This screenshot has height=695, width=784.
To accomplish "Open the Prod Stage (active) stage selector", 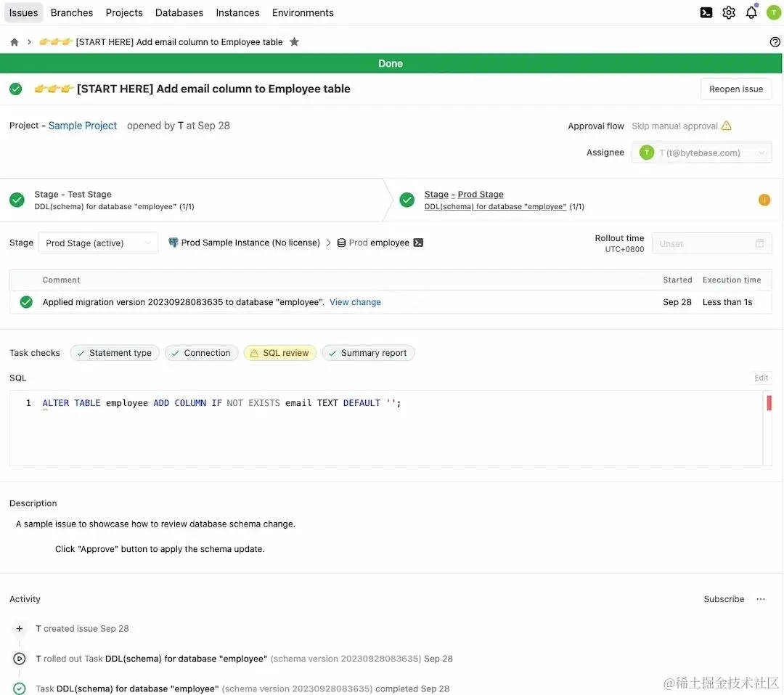I will pyautogui.click(x=98, y=243).
